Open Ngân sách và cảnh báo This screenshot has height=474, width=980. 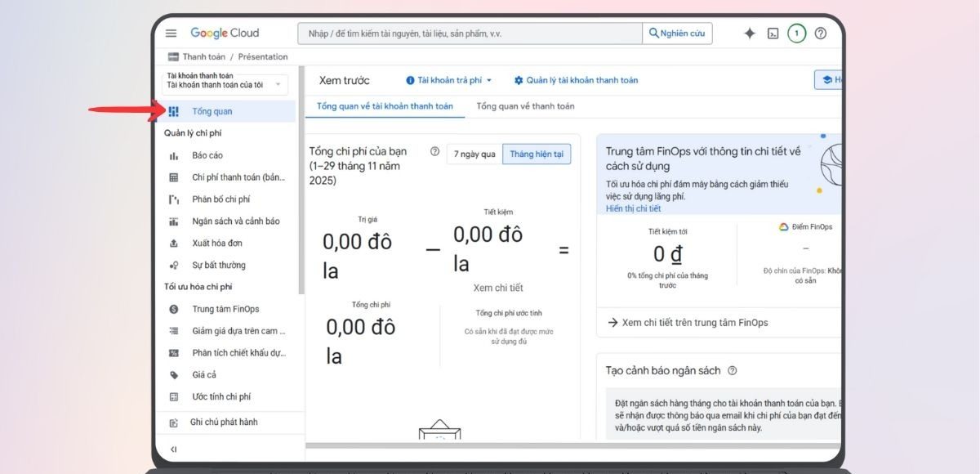[x=235, y=221]
